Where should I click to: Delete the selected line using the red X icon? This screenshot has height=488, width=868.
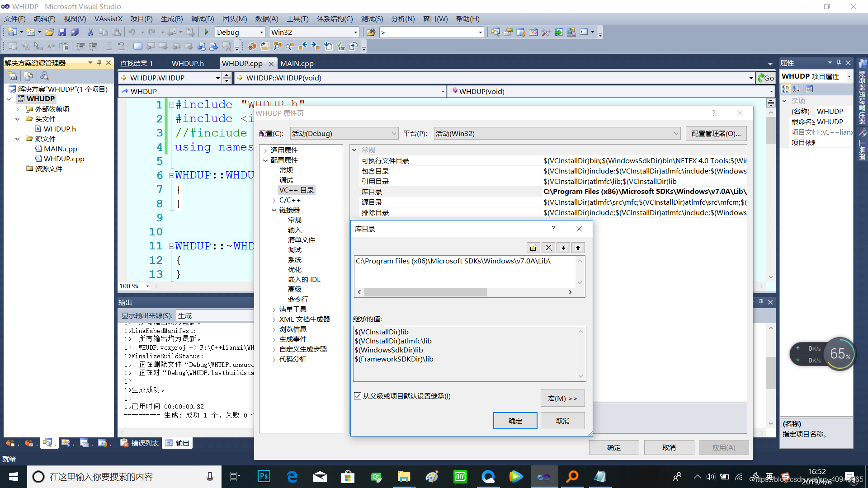click(x=548, y=248)
